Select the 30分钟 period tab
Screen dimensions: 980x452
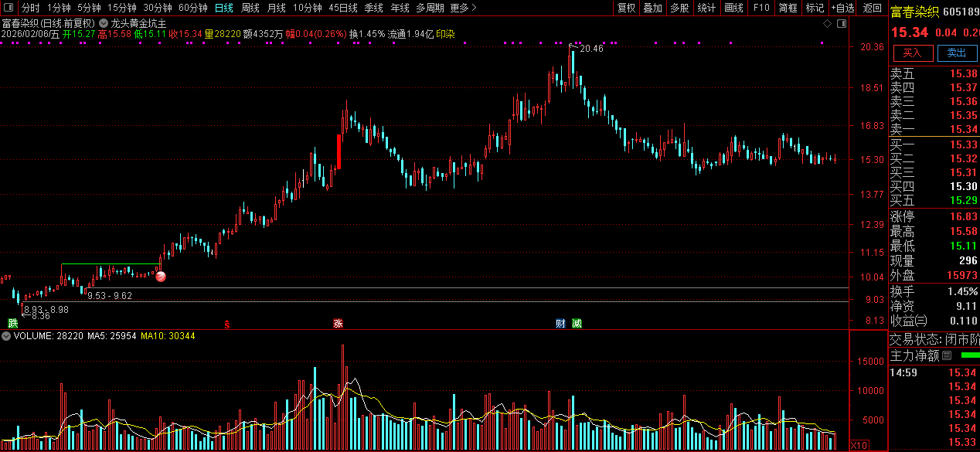(158, 8)
